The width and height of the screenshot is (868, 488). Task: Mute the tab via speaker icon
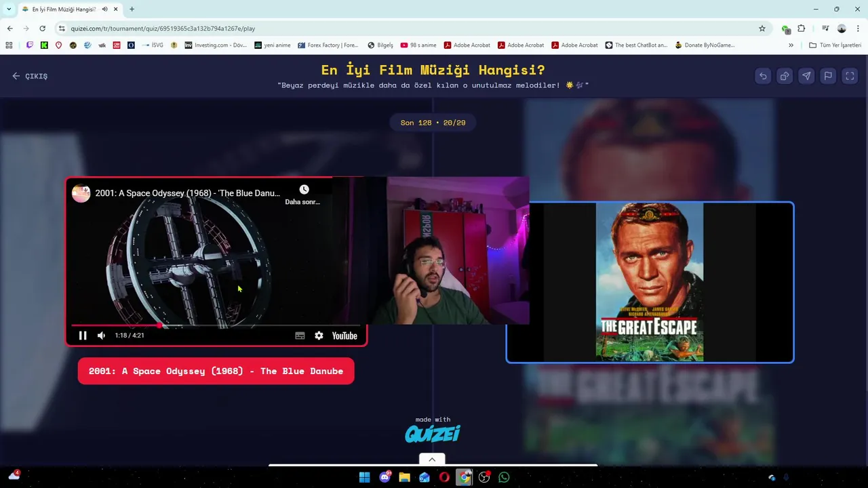[104, 9]
